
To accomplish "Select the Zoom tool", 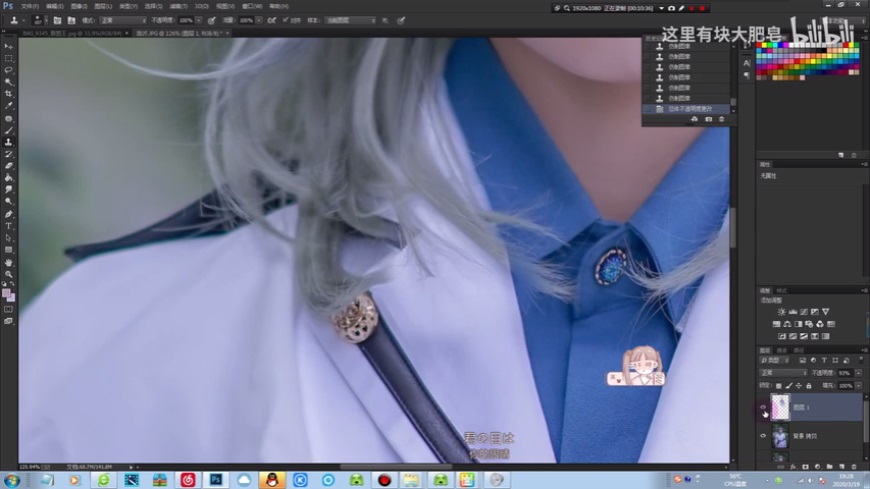I will pyautogui.click(x=8, y=274).
